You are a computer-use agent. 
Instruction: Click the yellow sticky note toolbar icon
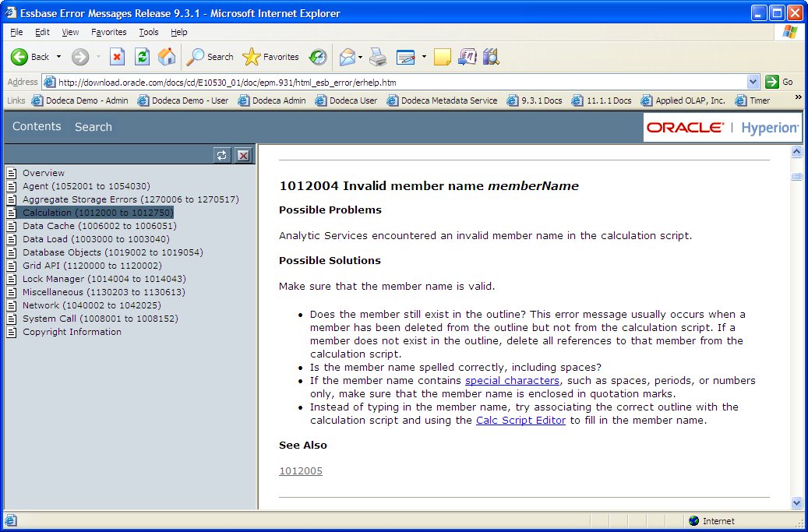click(x=442, y=57)
